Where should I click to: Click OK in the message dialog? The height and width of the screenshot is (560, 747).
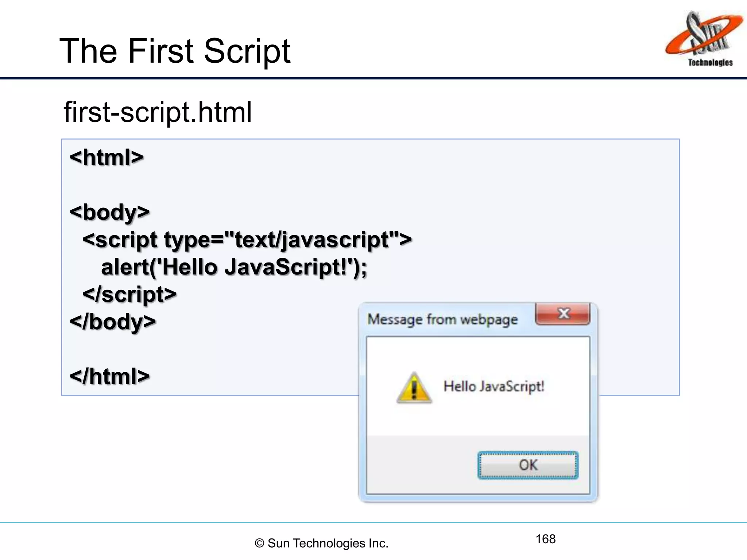click(x=528, y=465)
